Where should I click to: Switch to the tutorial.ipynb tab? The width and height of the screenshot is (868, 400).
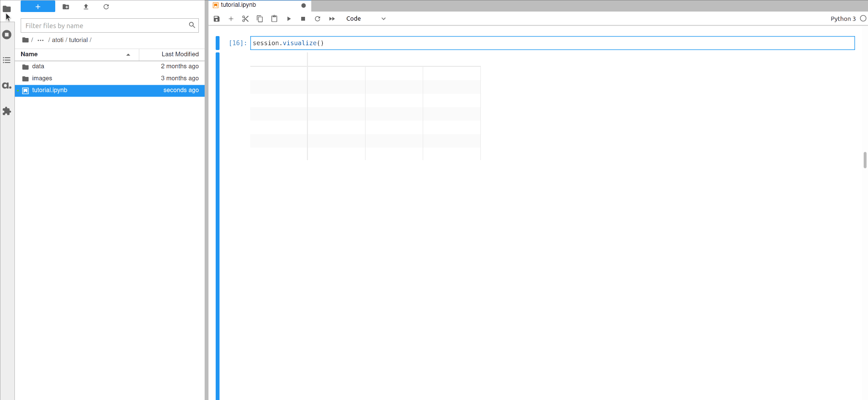239,5
